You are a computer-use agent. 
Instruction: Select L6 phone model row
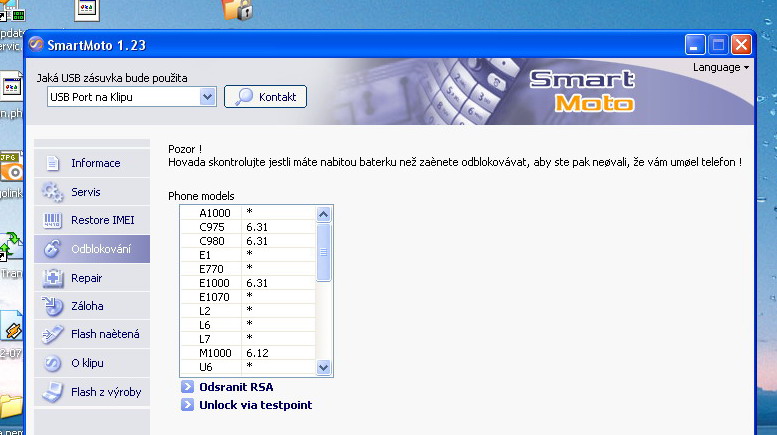[x=248, y=325]
